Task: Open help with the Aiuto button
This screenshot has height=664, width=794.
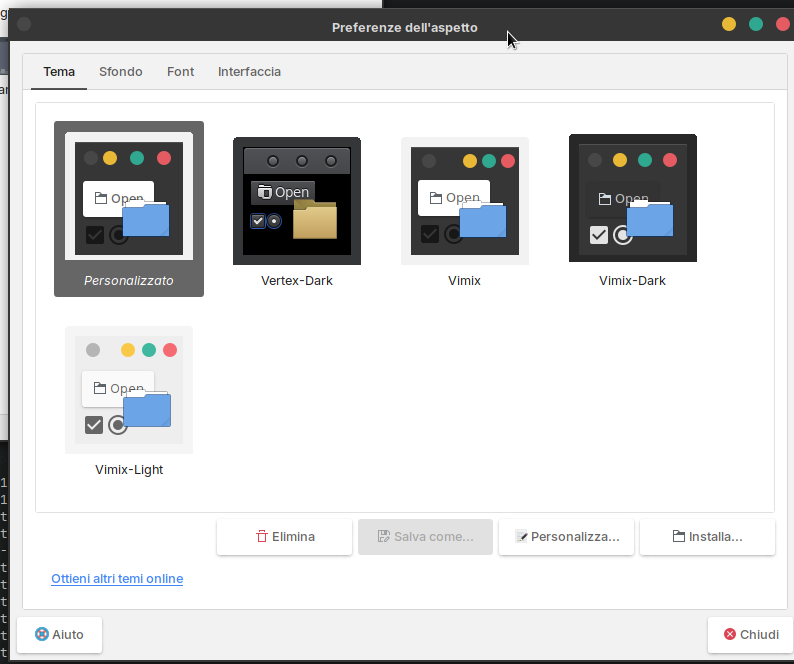Action: [x=59, y=635]
